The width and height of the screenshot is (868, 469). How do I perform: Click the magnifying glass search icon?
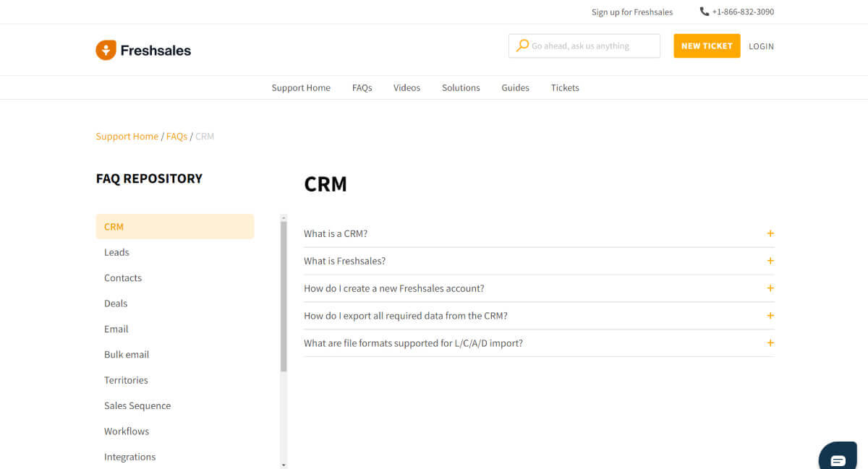522,45
